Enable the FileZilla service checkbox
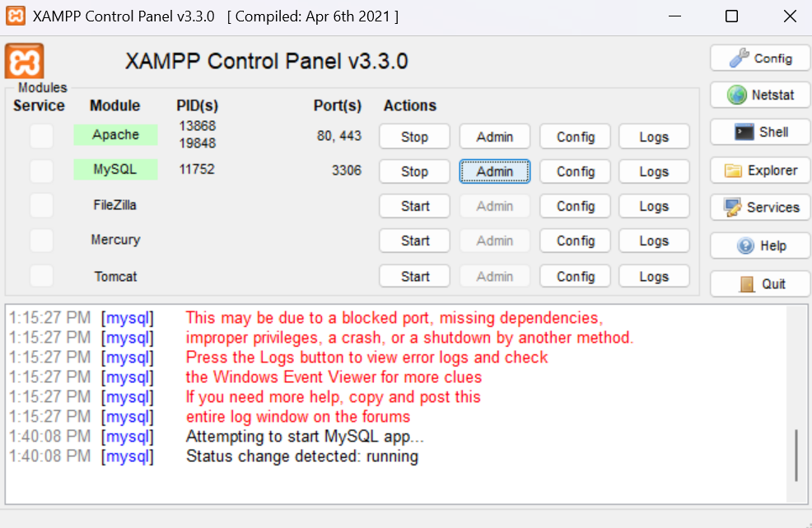This screenshot has height=528, width=812. pos(41,205)
